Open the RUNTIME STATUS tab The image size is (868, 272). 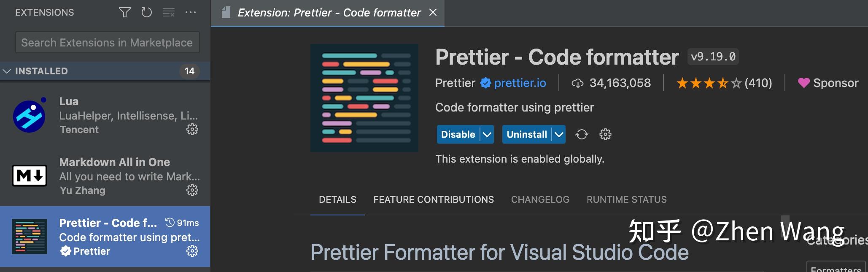point(626,199)
